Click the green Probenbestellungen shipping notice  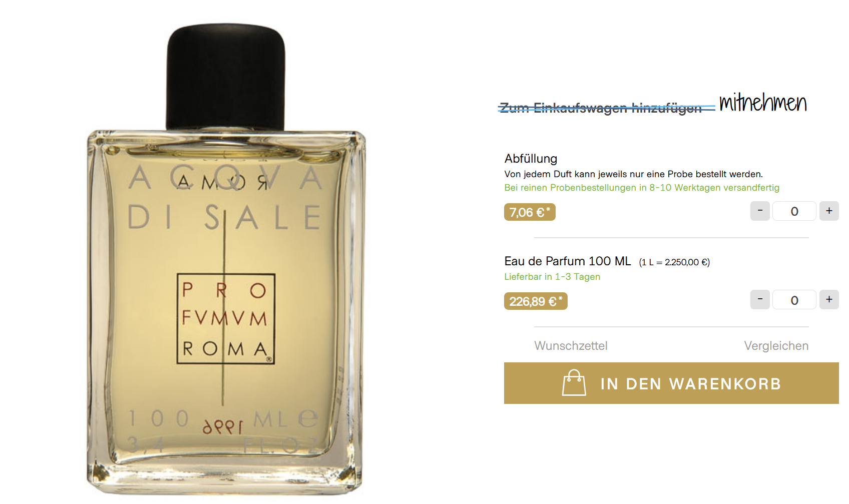point(642,188)
